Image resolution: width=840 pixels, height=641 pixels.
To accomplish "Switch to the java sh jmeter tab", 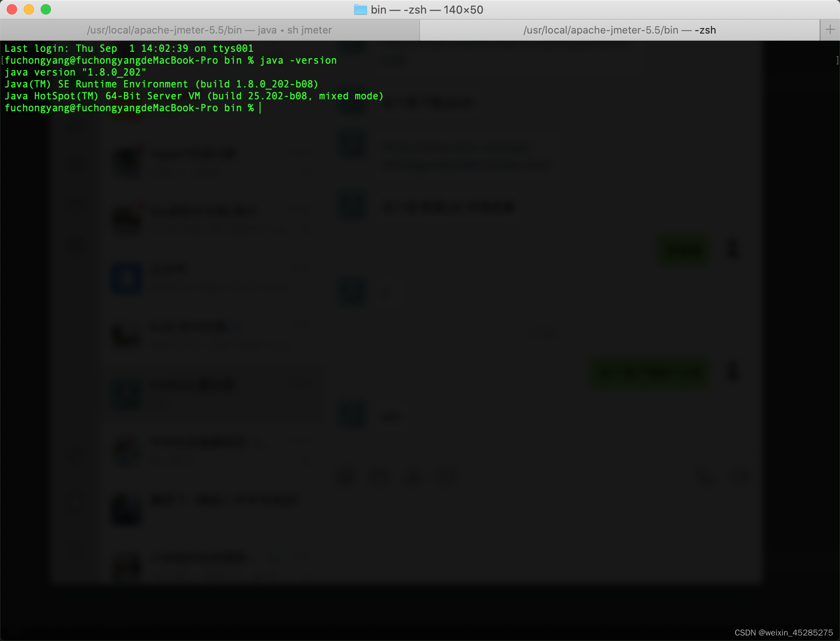I will tap(210, 30).
